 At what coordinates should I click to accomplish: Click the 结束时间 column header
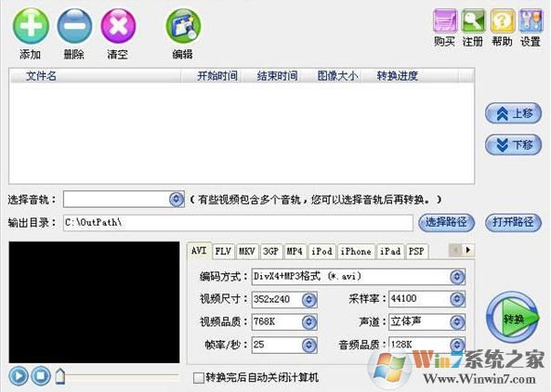[272, 76]
